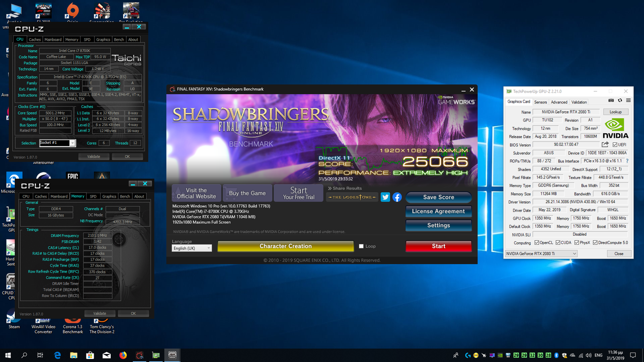Screen dimensions: 644x362
Task: Launch Microsoft Edge from the taskbar
Action: [x=57, y=355]
